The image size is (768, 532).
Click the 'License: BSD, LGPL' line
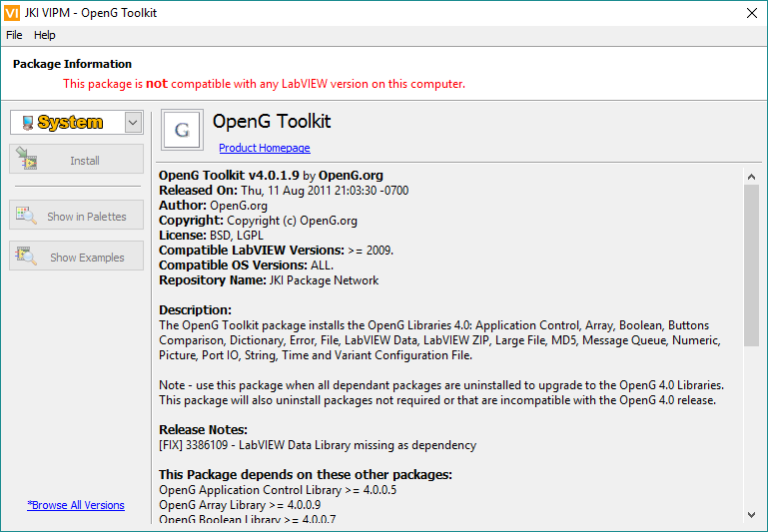tap(211, 236)
